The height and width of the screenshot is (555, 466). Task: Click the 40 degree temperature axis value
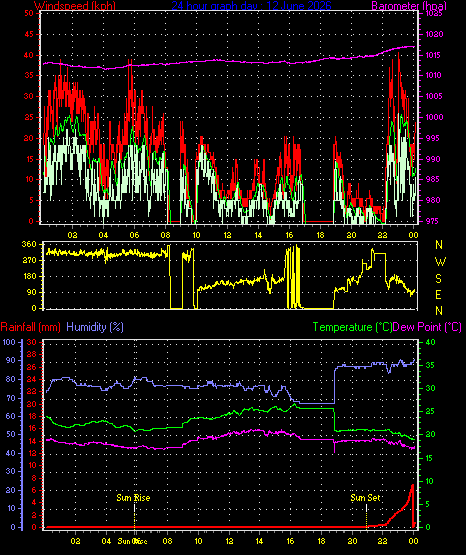pos(430,342)
